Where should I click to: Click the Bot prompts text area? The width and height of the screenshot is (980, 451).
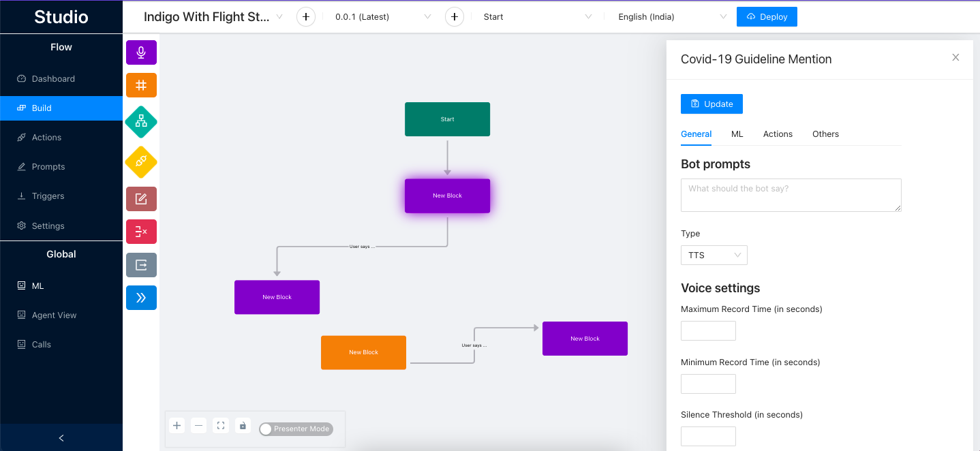coord(791,196)
